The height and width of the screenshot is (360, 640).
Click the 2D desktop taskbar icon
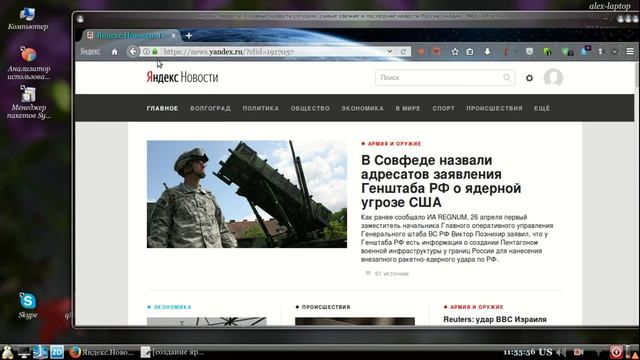pos(57,352)
